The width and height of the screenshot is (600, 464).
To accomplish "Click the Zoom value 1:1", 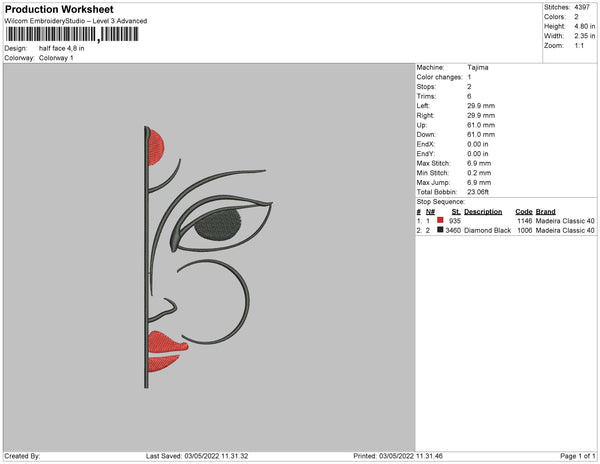I will point(579,46).
